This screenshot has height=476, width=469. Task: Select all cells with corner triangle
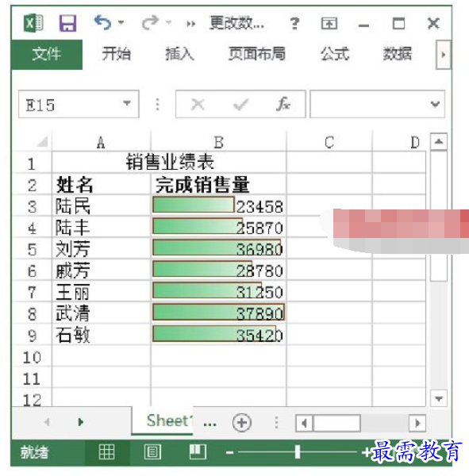point(42,142)
